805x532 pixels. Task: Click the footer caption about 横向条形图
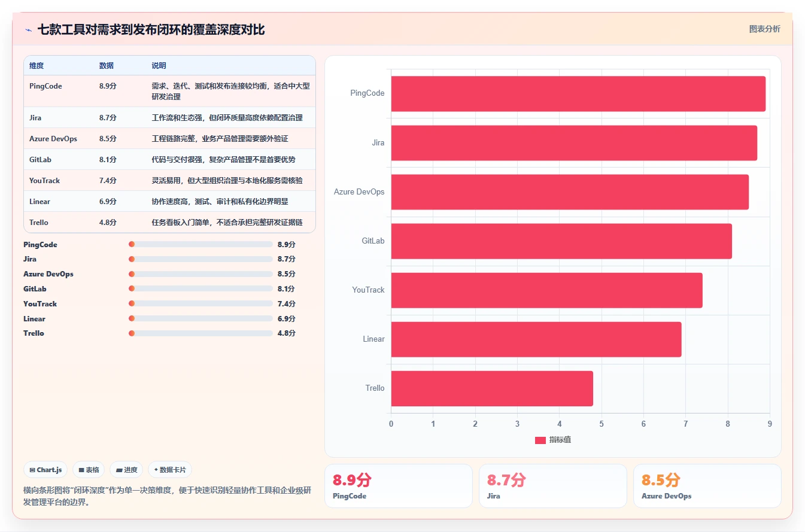167,496
